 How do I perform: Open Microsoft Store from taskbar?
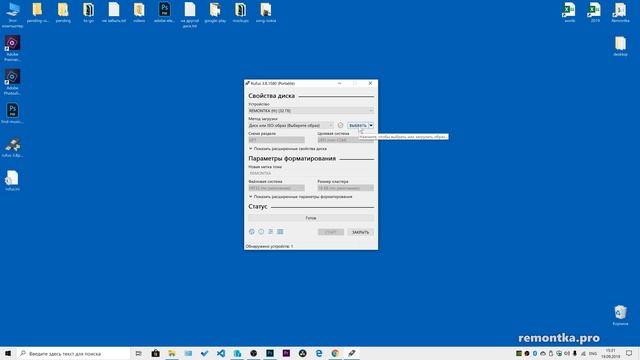point(156,353)
